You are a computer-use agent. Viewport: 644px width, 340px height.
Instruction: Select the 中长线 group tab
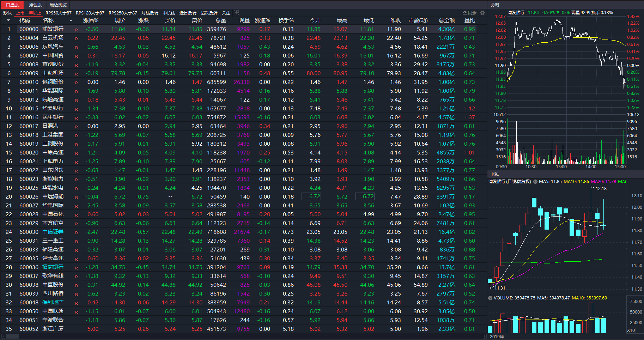click(x=169, y=13)
